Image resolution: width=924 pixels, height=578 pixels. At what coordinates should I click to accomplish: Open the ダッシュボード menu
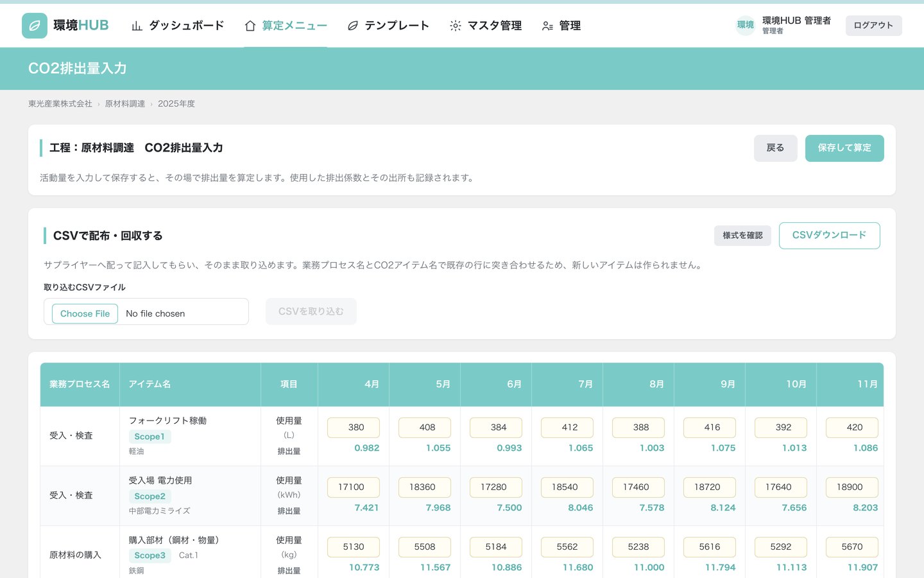click(178, 26)
